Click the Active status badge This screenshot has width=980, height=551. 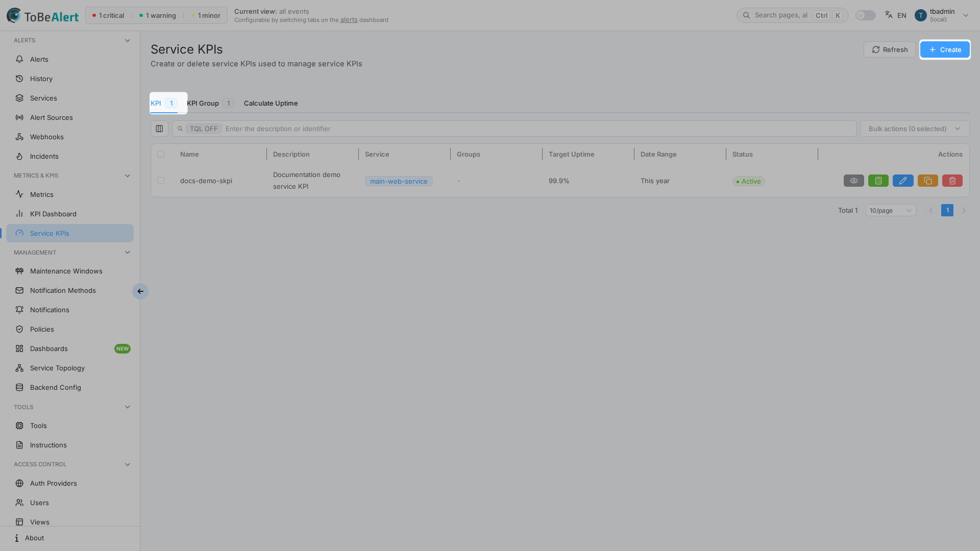[x=748, y=181]
